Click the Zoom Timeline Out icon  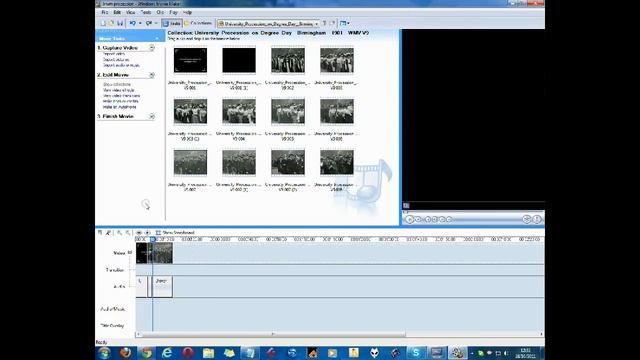click(128, 233)
